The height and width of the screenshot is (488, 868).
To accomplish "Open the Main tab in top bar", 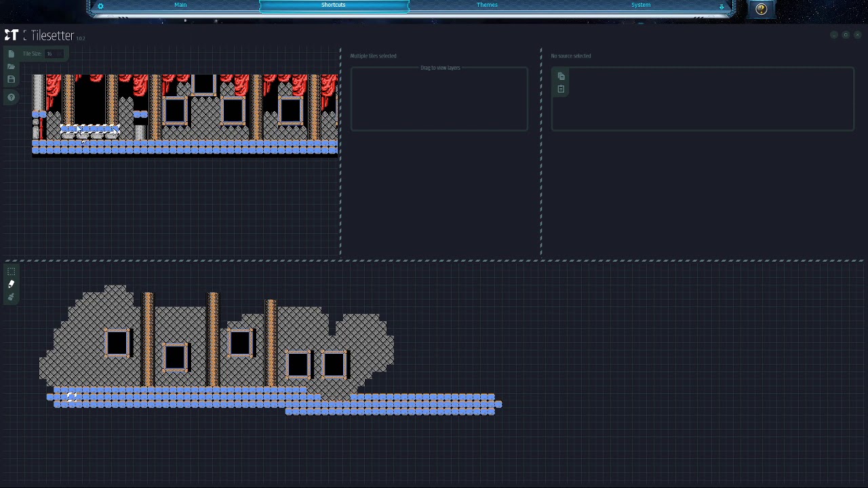I will (x=180, y=5).
